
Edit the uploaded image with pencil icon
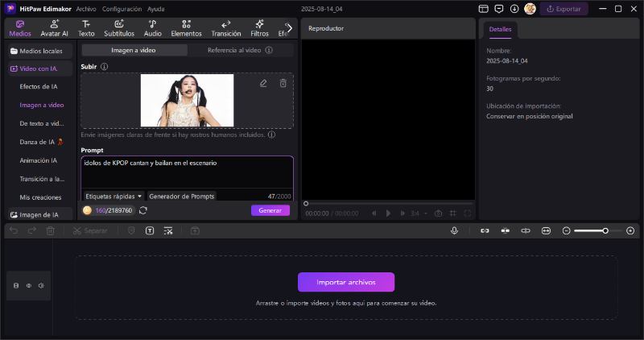tap(263, 84)
